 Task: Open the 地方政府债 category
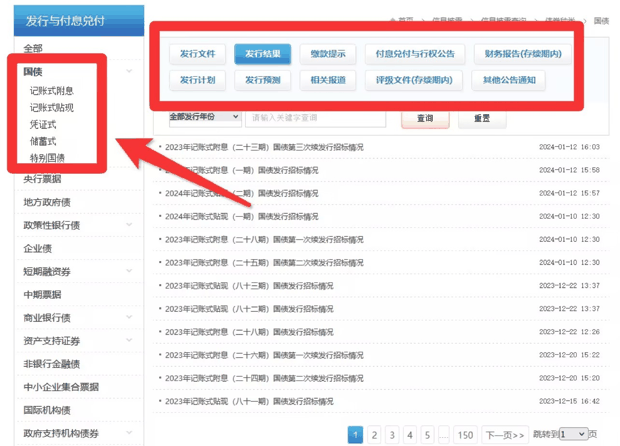(47, 202)
